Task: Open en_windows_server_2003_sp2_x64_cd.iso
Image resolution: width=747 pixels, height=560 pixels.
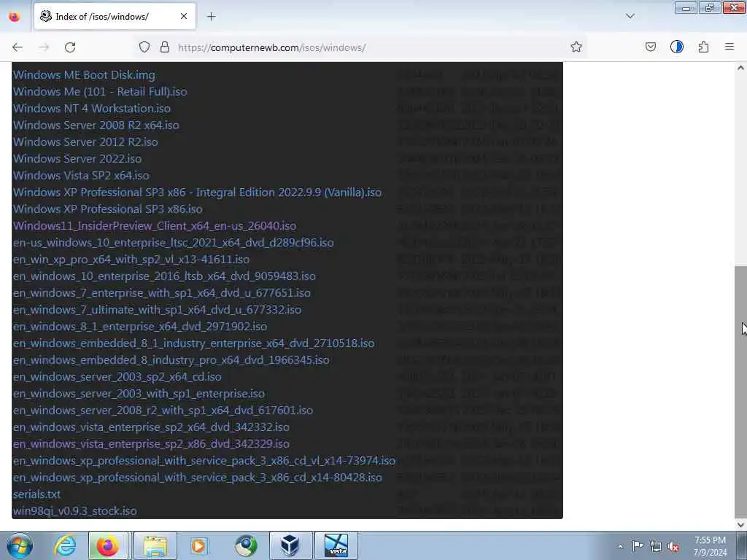Action: pyautogui.click(x=117, y=377)
